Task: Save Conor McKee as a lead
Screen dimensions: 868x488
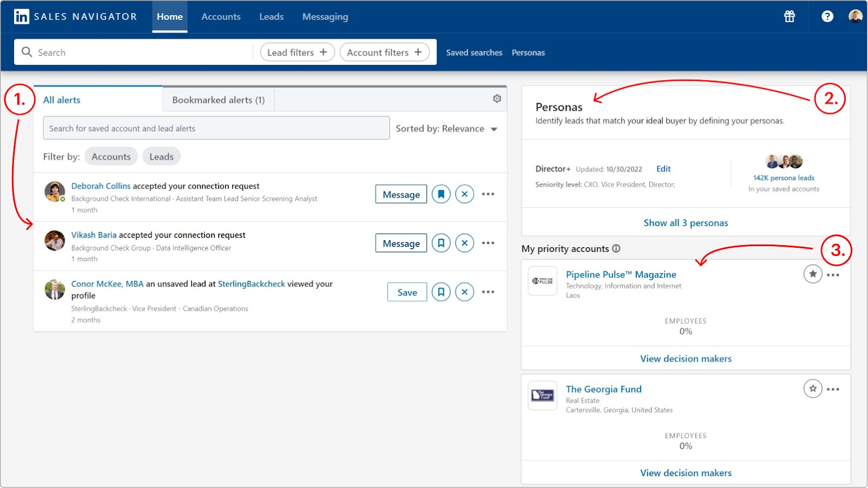Action: [x=407, y=292]
